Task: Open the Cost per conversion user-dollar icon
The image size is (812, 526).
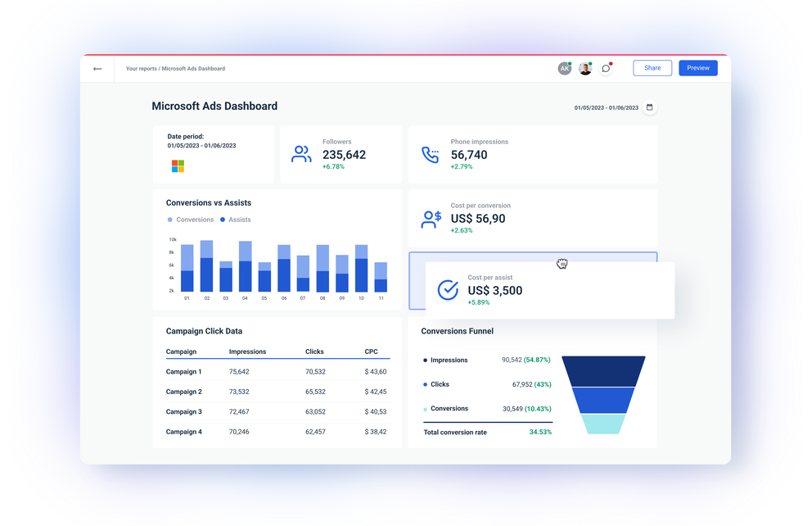Action: pyautogui.click(x=430, y=218)
